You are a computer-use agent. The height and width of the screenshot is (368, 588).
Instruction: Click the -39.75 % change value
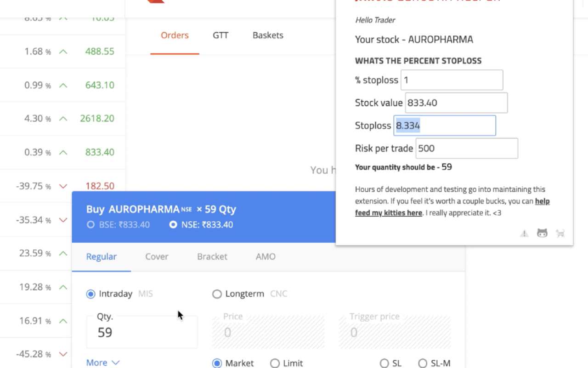(x=34, y=186)
